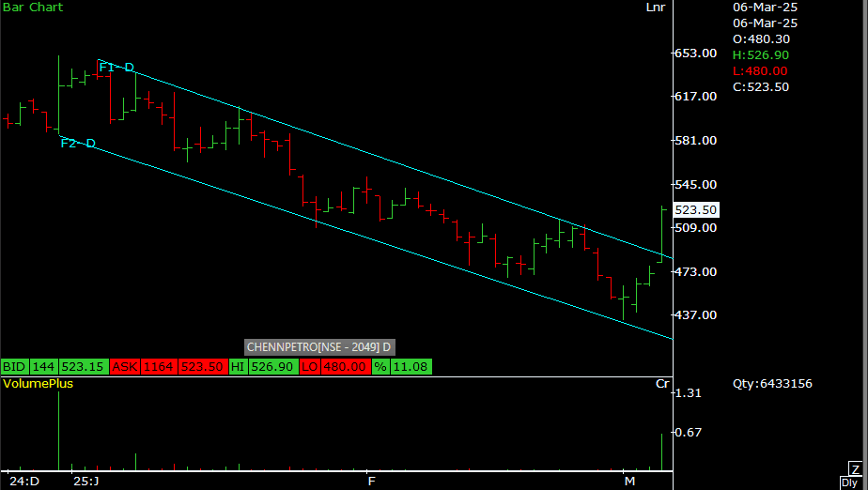Click the F February time axis marker
The height and width of the screenshot is (490, 868).
371,482
